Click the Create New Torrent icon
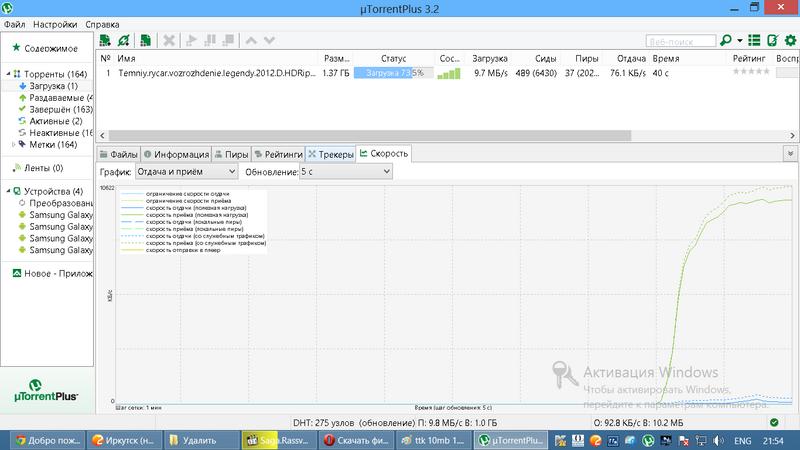Image resolution: width=800 pixels, height=450 pixels. coord(145,40)
